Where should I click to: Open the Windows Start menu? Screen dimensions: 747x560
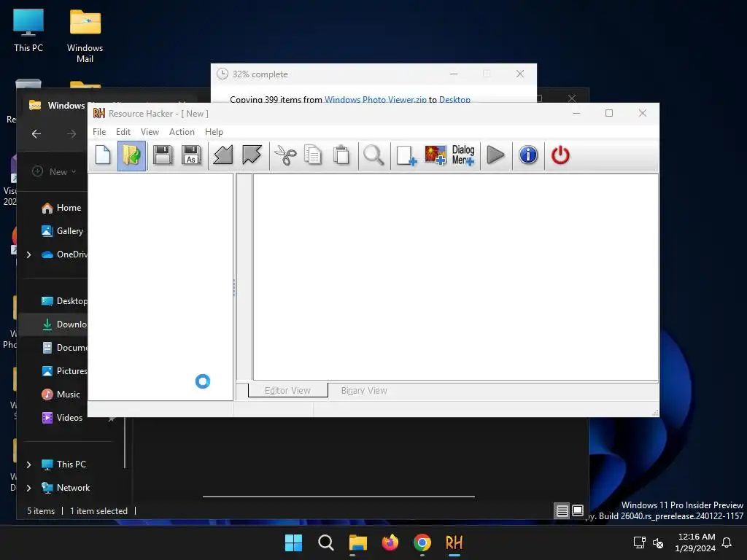[293, 542]
